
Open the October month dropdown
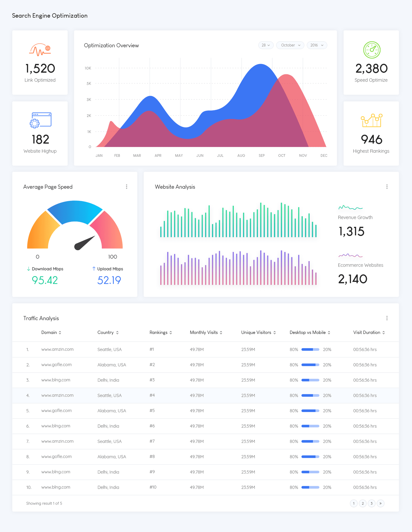pyautogui.click(x=290, y=45)
